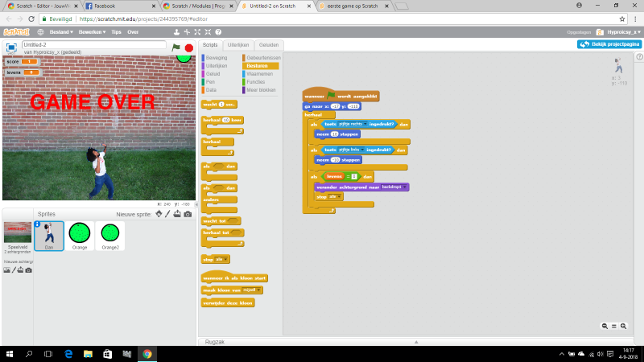Zoom out the scripts area
The height and width of the screenshot is (362, 644).
coord(605,326)
